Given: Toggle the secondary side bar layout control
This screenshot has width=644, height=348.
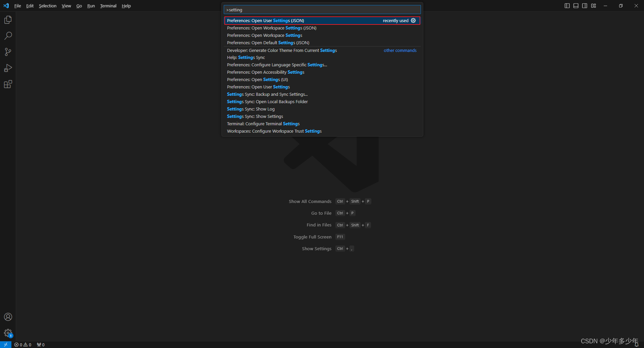Looking at the screenshot, I should [584, 6].
